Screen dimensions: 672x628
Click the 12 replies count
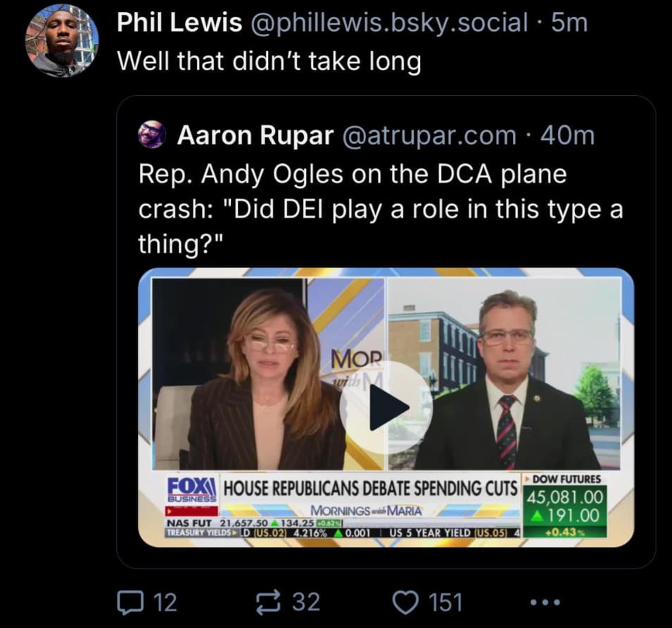[x=165, y=602]
